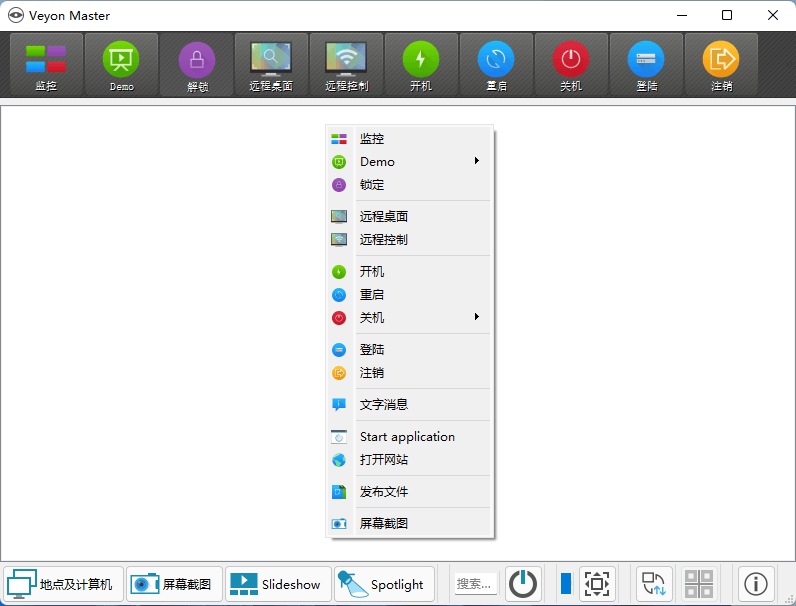Toggle the 地点及计算机 panel button
Viewport: 796px width, 606px height.
[x=63, y=584]
